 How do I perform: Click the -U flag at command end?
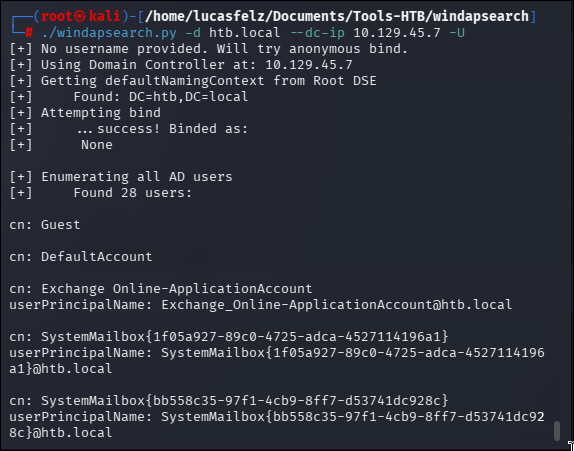(457, 33)
